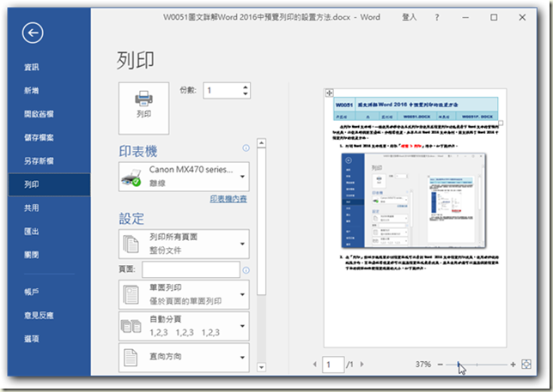Viewport: 553px width, 392px height.
Task: Expand 自動分頁 collation dropdown
Action: click(184, 326)
